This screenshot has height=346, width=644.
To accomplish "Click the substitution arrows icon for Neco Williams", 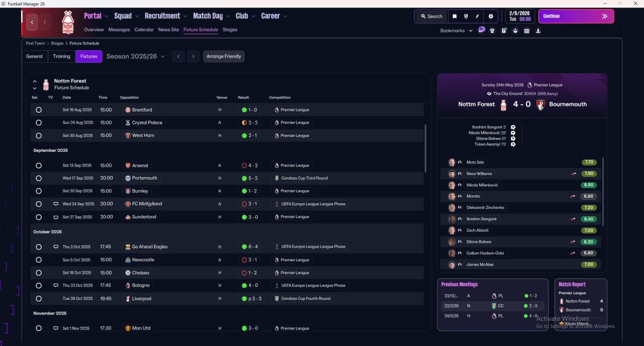I will click(574, 174).
